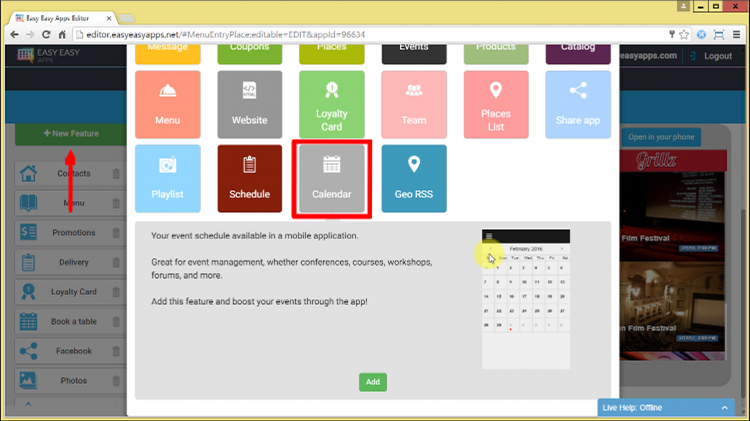Click the Message tile at top
The image size is (750, 421).
tap(167, 54)
